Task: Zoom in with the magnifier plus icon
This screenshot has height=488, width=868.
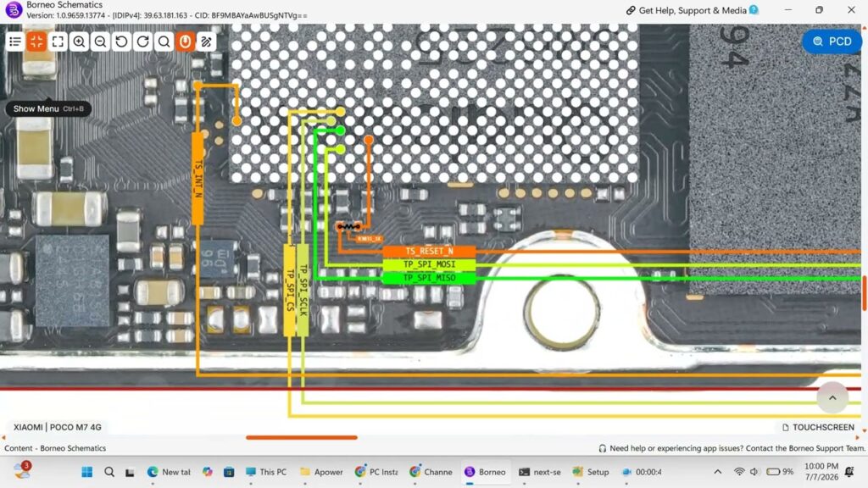Action: tap(79, 42)
